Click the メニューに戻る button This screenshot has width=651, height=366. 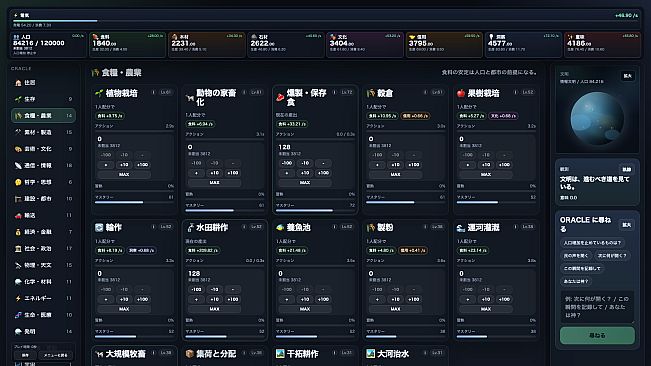[56, 355]
